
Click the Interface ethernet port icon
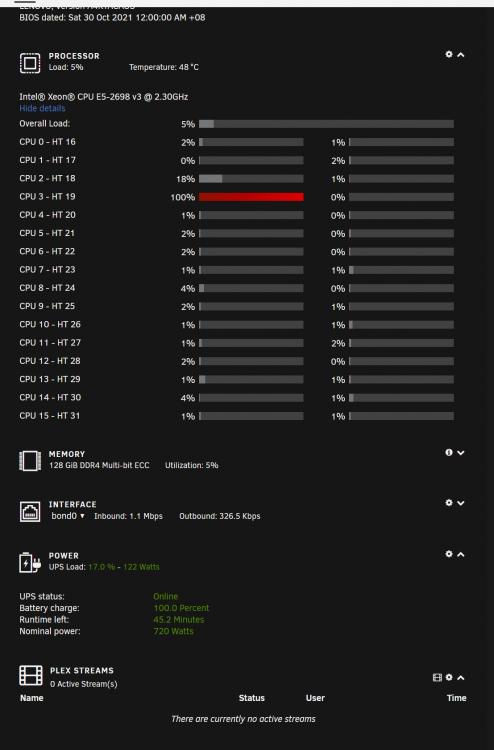30,511
